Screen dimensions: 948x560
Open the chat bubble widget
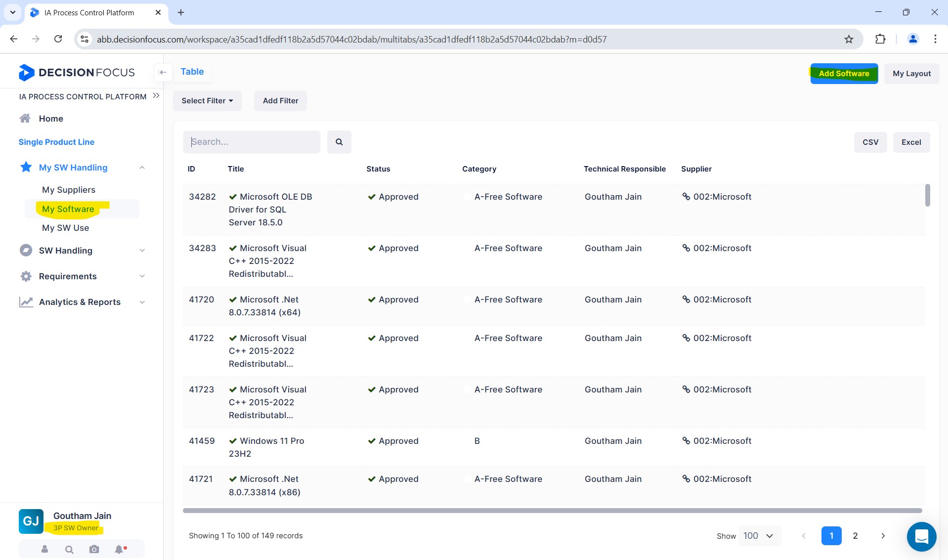click(x=921, y=536)
